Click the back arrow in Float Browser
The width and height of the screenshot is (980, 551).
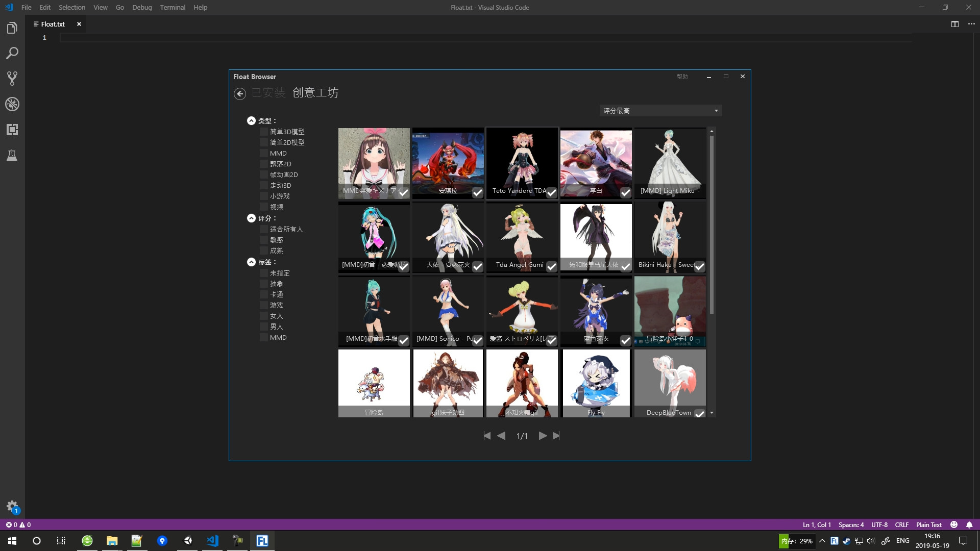pyautogui.click(x=240, y=93)
